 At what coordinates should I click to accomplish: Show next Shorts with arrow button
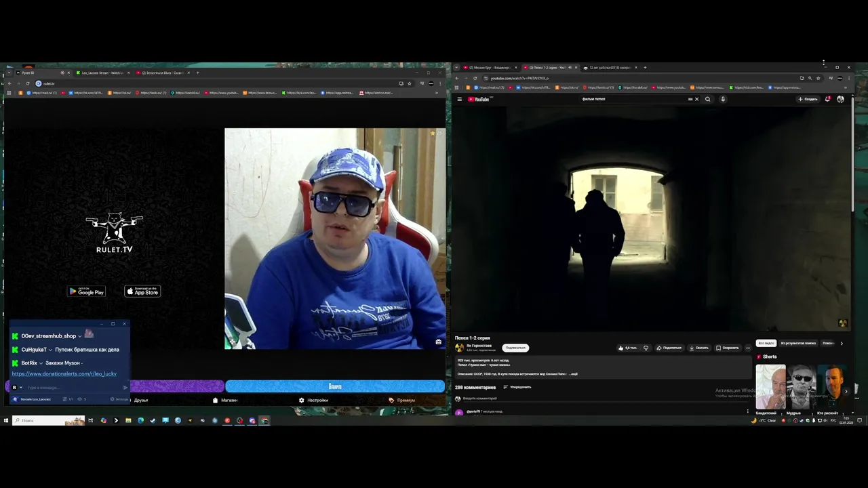pos(846,391)
